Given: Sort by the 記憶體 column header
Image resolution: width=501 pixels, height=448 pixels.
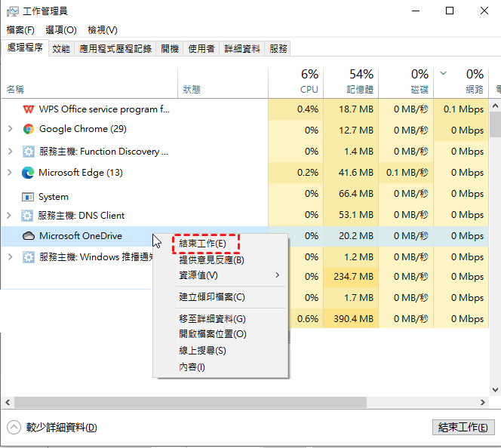Looking at the screenshot, I should click(351, 83).
